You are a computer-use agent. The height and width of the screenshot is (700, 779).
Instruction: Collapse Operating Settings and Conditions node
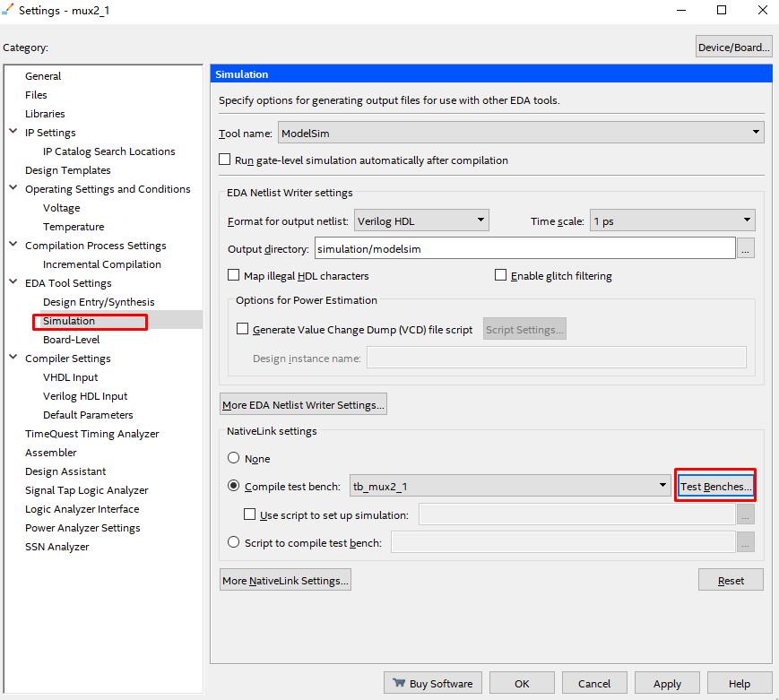point(13,188)
